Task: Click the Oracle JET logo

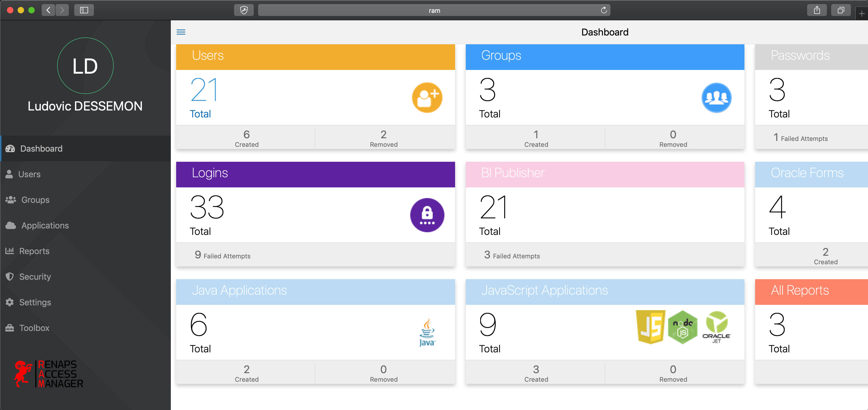Action: (x=716, y=327)
